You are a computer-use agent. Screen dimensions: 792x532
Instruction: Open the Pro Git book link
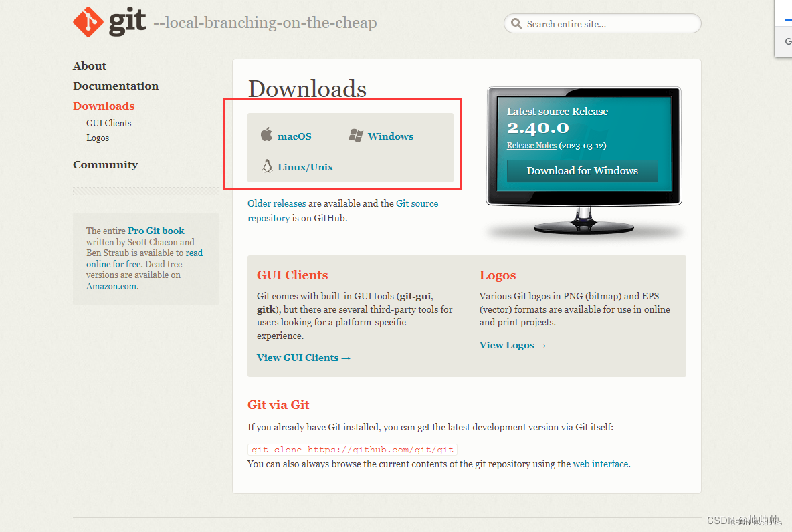[156, 231]
